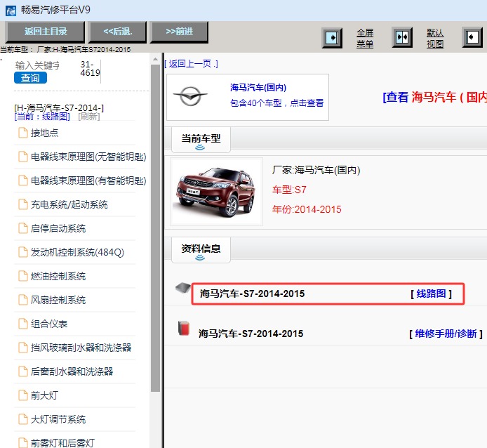Click the 刷新 link
487x448 pixels.
coord(89,117)
